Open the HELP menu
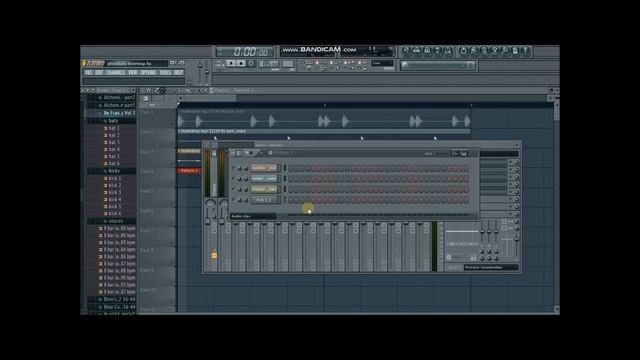 tap(179, 73)
